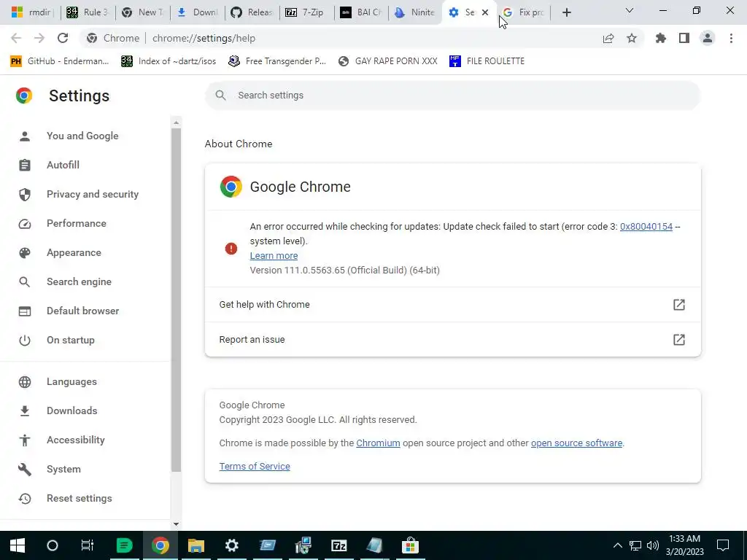Open System settings section
The image size is (747, 560).
(63, 469)
